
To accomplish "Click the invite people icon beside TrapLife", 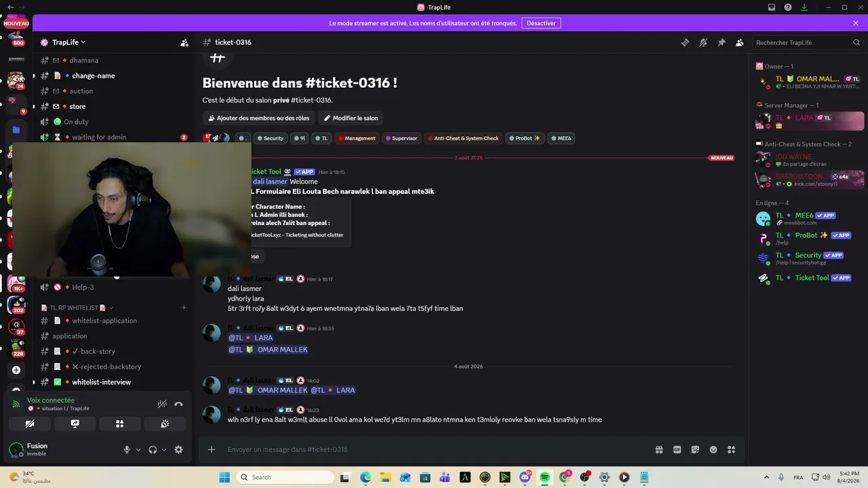I will tap(184, 42).
